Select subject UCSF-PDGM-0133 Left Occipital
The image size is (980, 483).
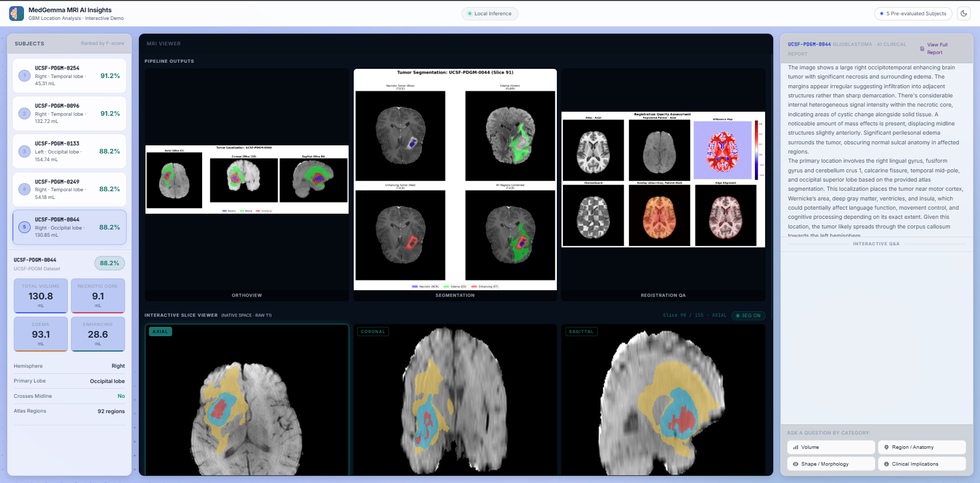click(69, 151)
